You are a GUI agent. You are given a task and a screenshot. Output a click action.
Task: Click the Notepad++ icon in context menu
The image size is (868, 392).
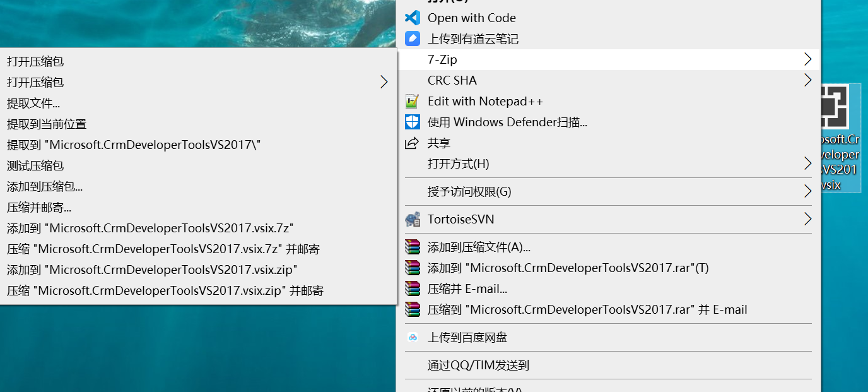[x=413, y=101]
